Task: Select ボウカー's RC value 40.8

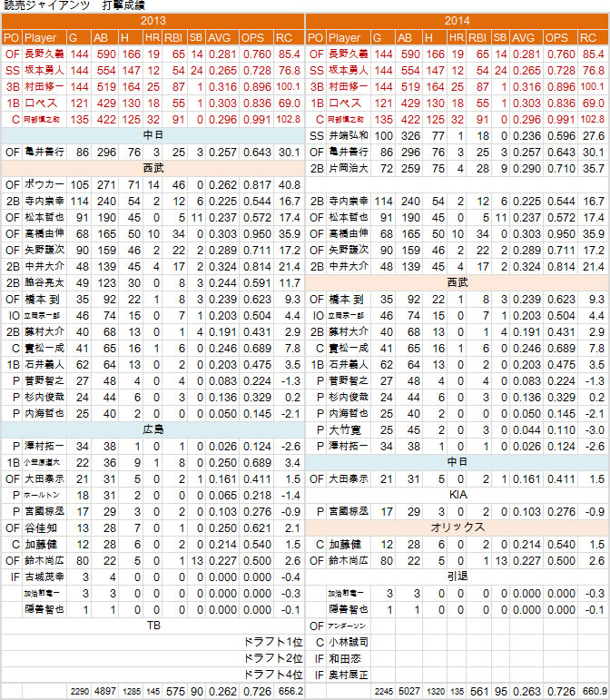Action: click(x=290, y=185)
